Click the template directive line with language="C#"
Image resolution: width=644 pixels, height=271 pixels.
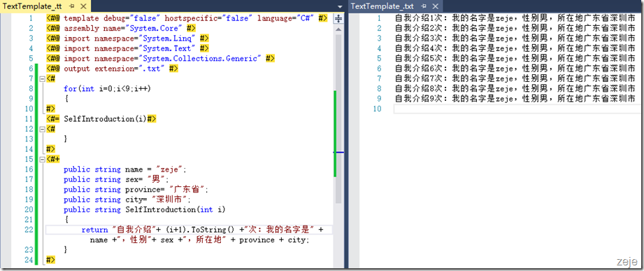click(x=187, y=18)
